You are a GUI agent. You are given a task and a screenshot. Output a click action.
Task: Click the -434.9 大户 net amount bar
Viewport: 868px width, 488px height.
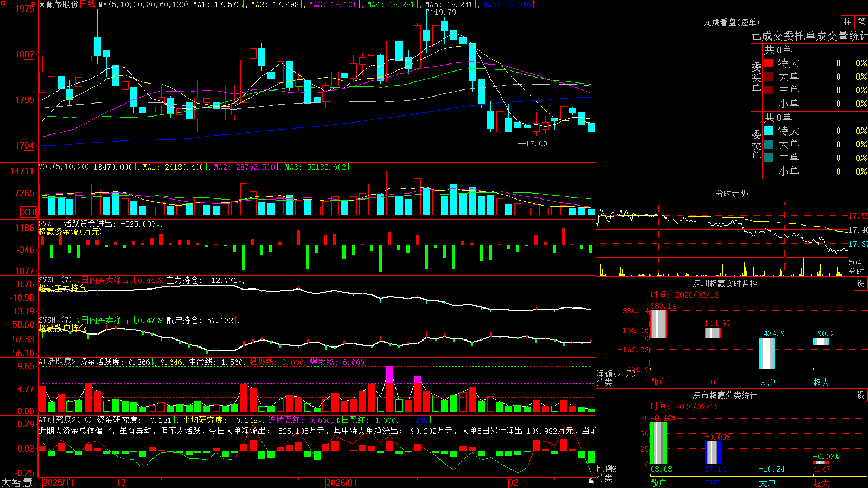[767, 354]
